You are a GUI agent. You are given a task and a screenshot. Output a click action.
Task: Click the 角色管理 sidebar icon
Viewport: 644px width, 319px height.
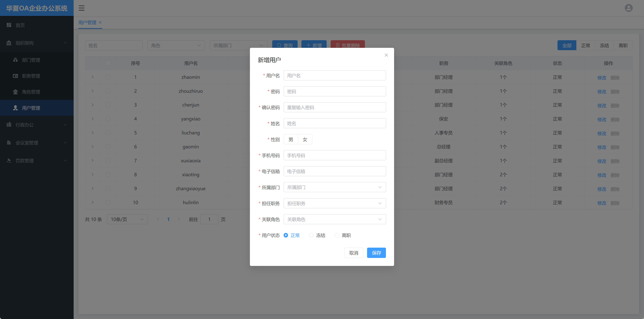(x=15, y=92)
